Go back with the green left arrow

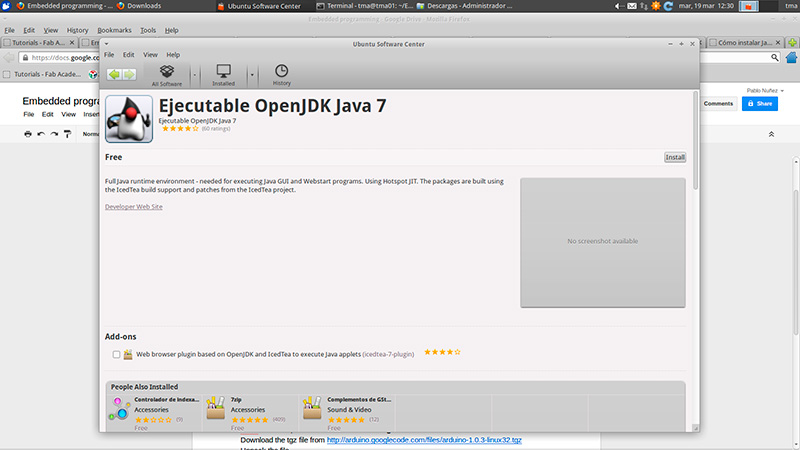coord(114,74)
